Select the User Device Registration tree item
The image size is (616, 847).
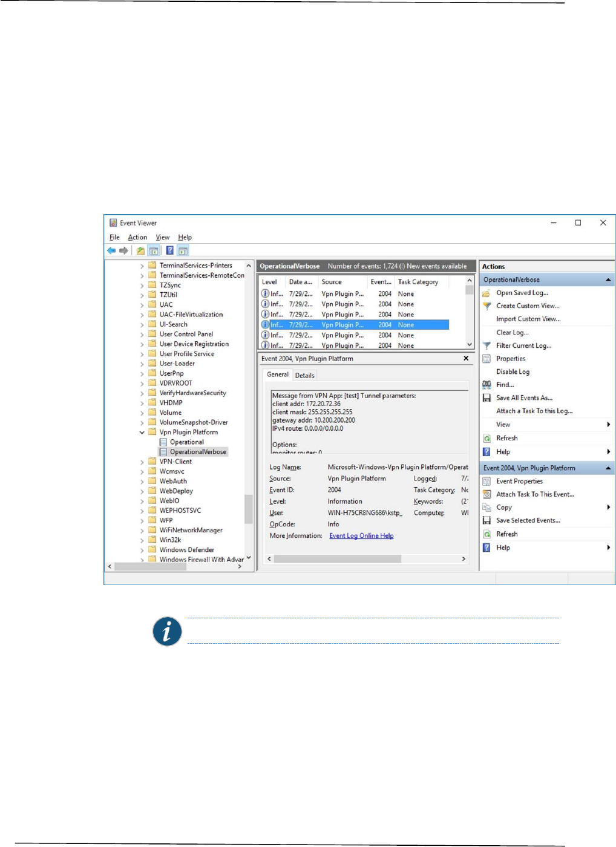194,344
